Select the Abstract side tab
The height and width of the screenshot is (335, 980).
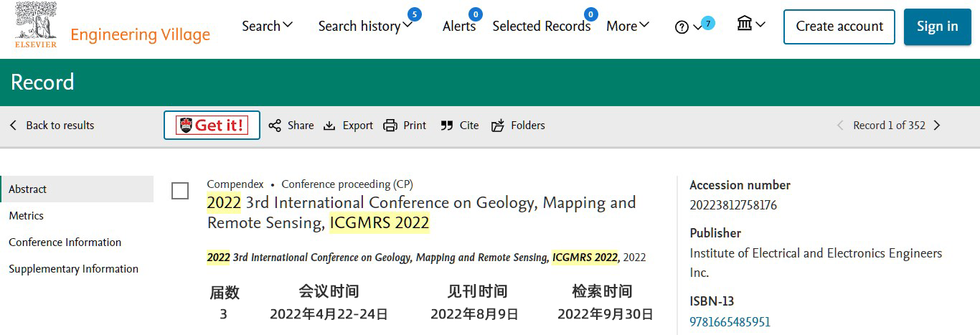coord(77,189)
